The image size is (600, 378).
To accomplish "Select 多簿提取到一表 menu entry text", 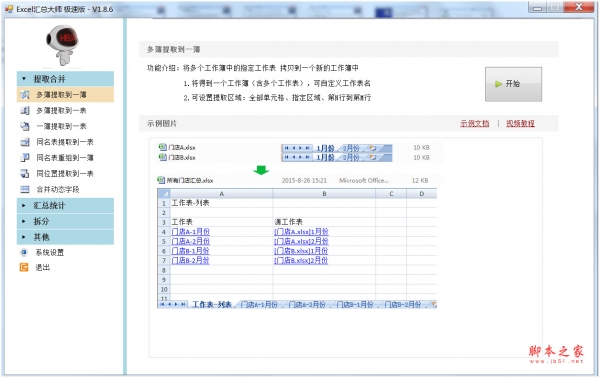I will (61, 111).
